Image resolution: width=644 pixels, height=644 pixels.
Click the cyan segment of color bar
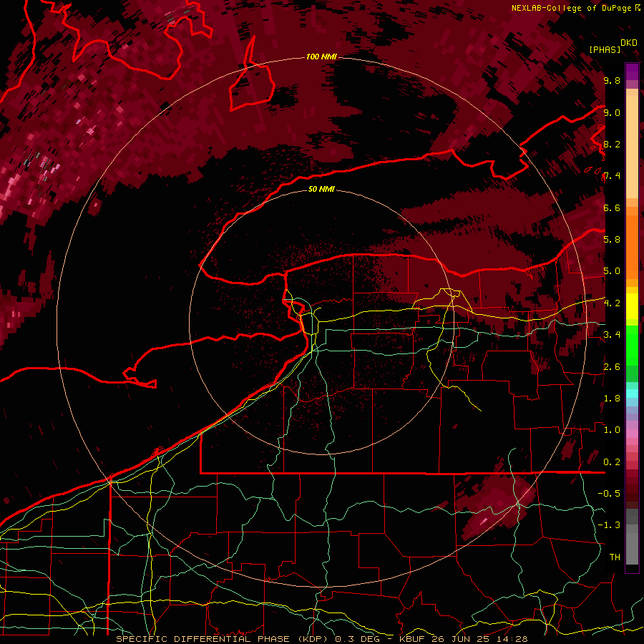coord(632,394)
